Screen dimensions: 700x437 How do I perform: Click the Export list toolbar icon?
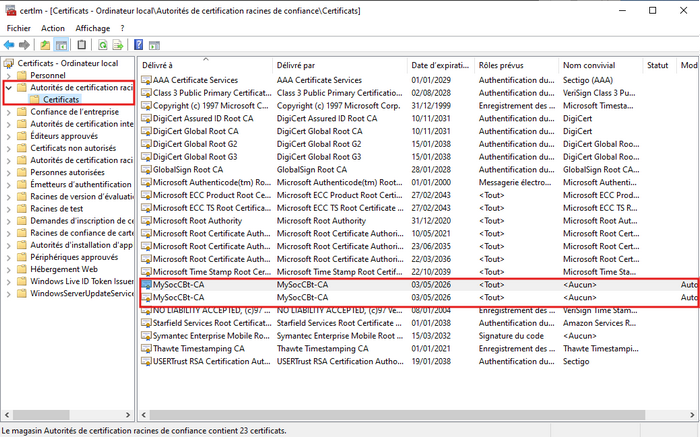(117, 45)
